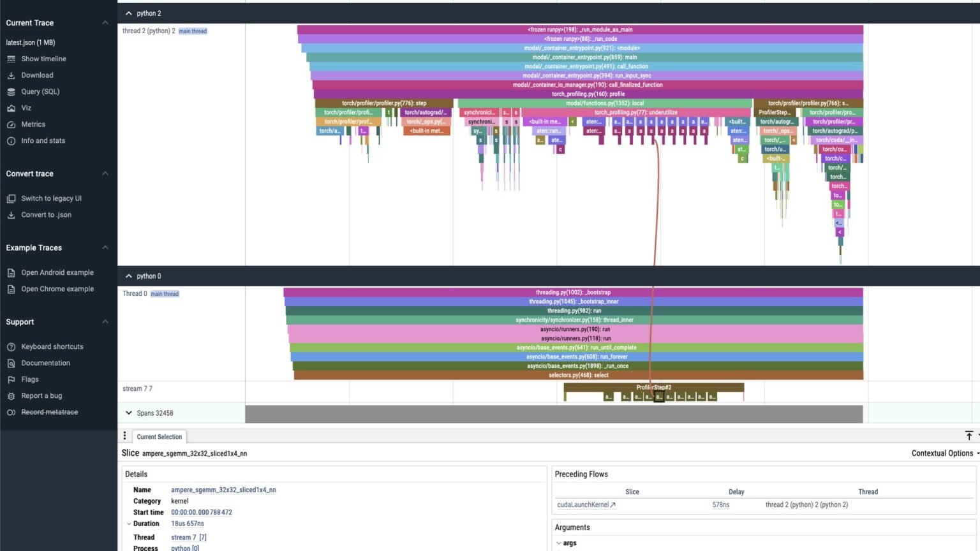The width and height of the screenshot is (980, 551).
Task: Click the 578ns delay value
Action: (721, 504)
